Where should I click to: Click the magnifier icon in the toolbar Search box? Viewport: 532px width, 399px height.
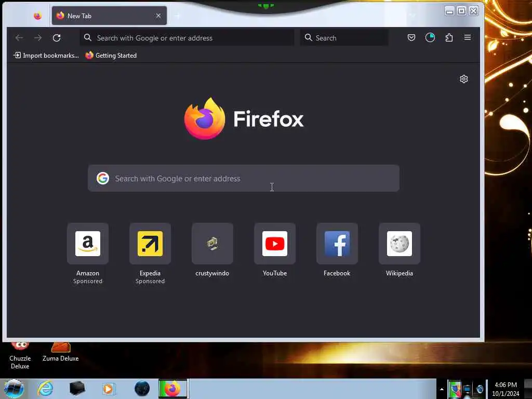(x=309, y=37)
